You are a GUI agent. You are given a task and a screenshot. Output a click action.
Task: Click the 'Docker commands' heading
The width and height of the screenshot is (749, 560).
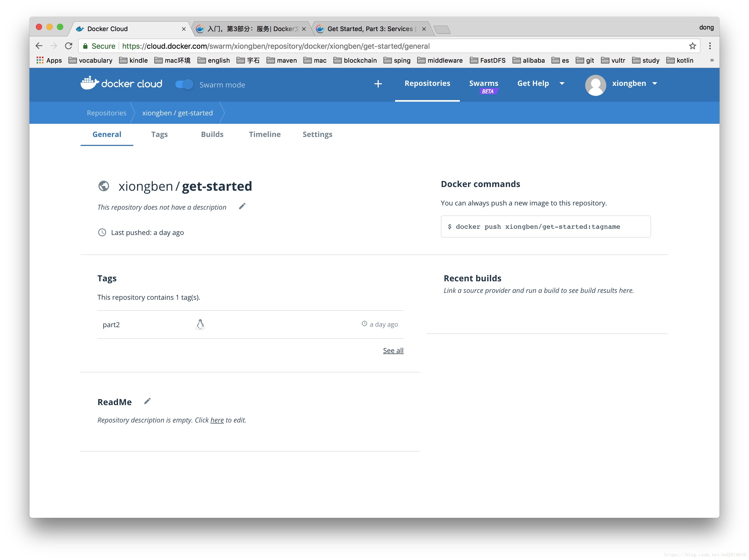[480, 184]
